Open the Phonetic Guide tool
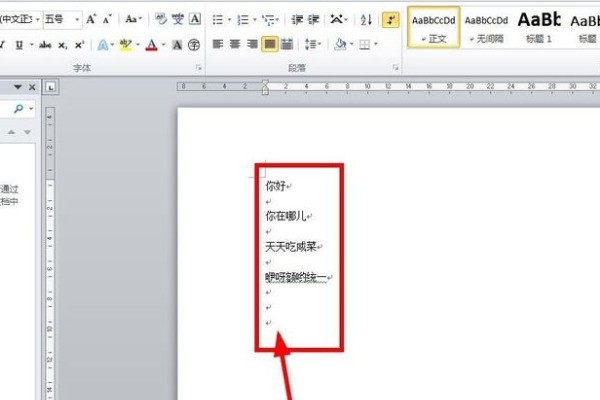 point(178,19)
